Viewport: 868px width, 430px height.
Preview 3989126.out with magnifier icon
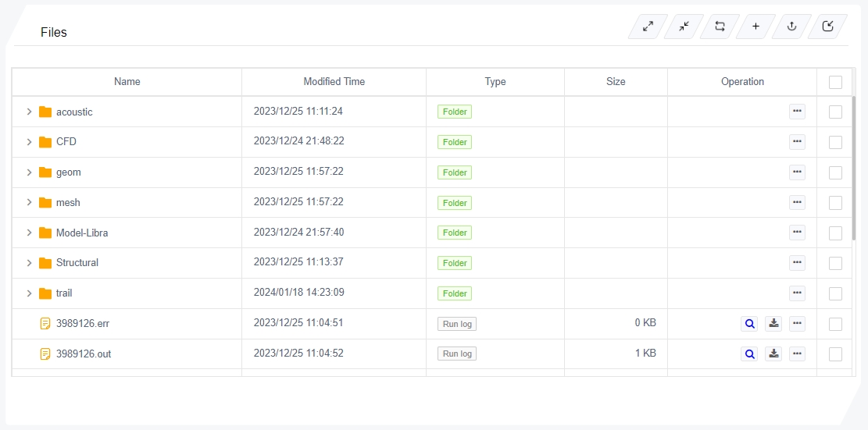tap(749, 354)
